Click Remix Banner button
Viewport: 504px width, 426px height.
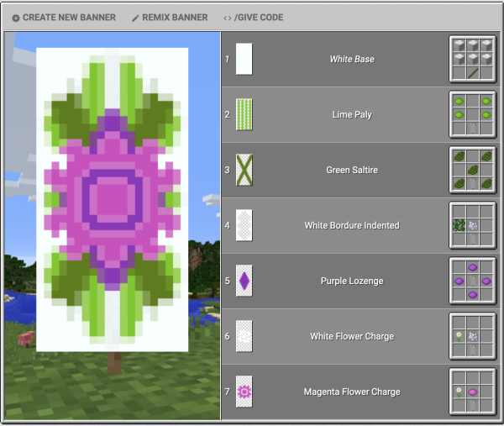[x=170, y=18]
